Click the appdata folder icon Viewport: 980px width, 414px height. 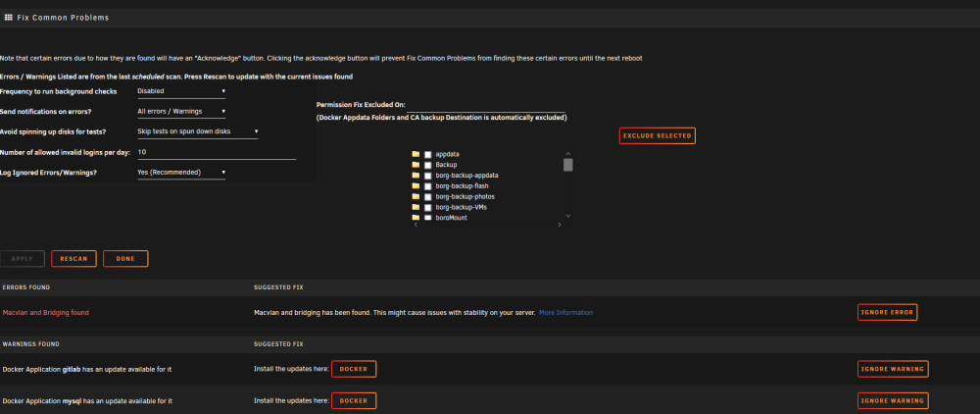(416, 154)
